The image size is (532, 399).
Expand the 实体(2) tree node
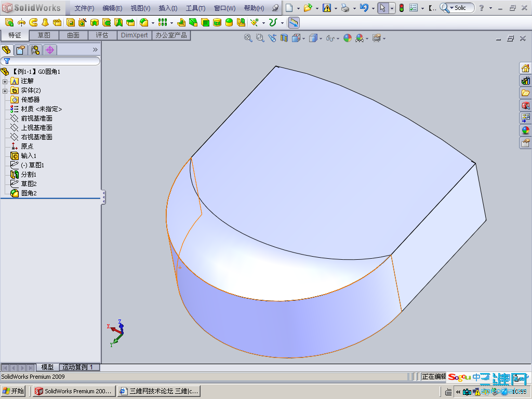(5, 90)
